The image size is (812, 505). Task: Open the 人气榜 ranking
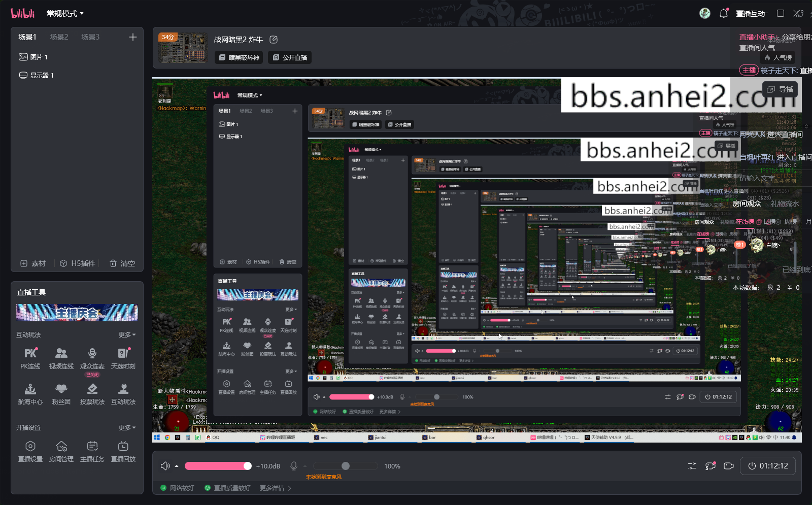point(779,57)
